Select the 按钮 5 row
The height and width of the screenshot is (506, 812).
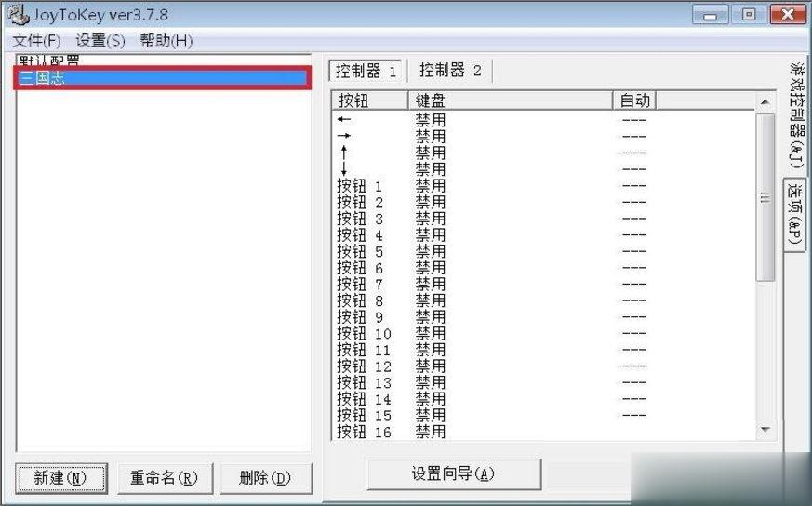click(x=542, y=251)
